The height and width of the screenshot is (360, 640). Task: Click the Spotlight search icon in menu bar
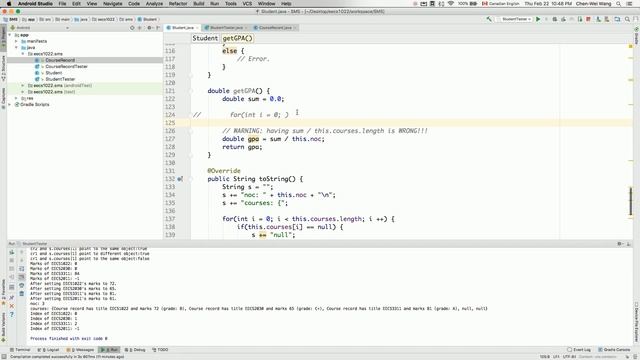[x=619, y=4]
